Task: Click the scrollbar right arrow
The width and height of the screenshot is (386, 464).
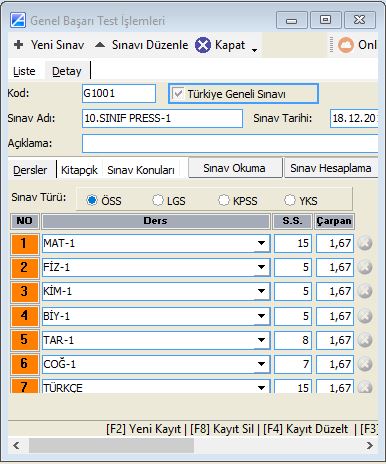Action: [369, 445]
